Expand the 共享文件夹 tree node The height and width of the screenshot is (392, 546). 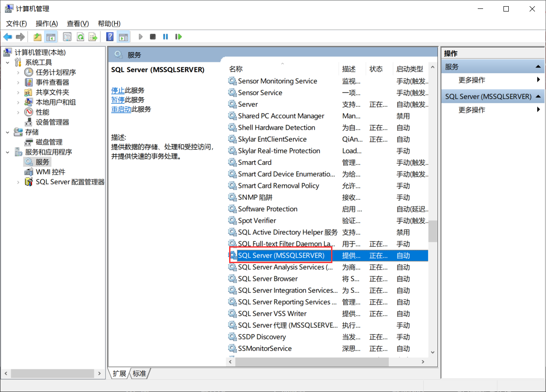click(18, 92)
